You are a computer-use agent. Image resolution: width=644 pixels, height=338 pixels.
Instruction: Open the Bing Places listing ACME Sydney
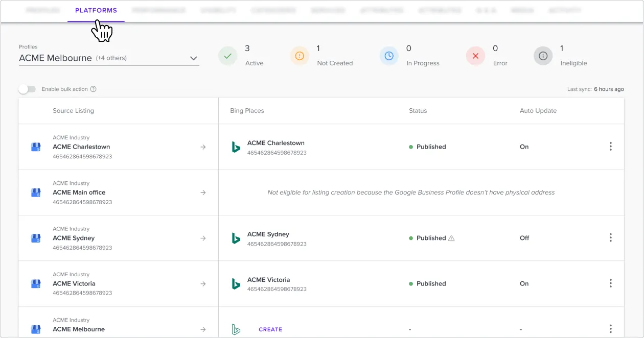click(x=268, y=234)
